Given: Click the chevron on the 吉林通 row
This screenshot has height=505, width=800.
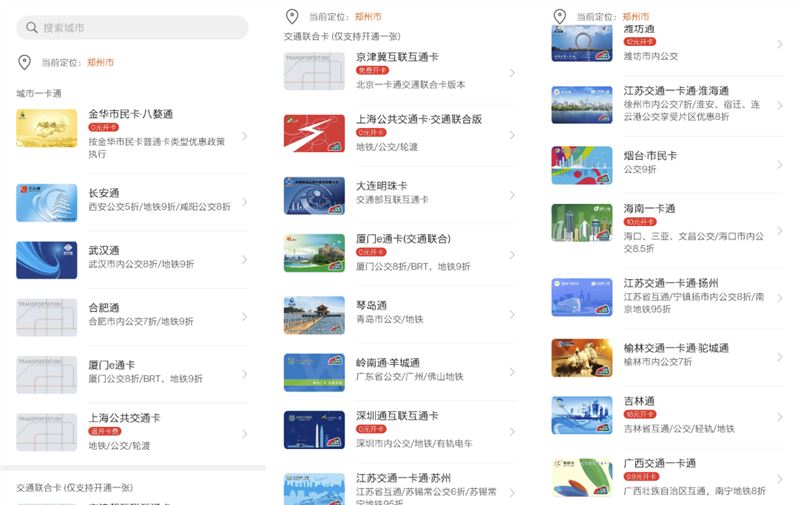Looking at the screenshot, I should click(x=780, y=417).
